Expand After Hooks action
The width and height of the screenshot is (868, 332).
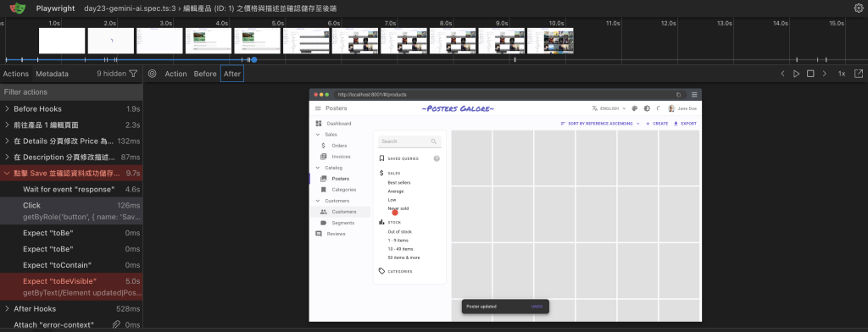[x=7, y=309]
